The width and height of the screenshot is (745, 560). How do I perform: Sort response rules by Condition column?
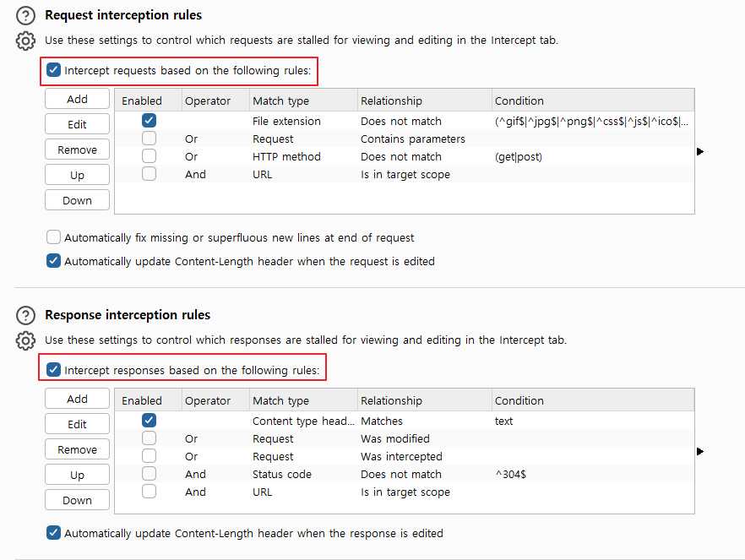pos(592,400)
